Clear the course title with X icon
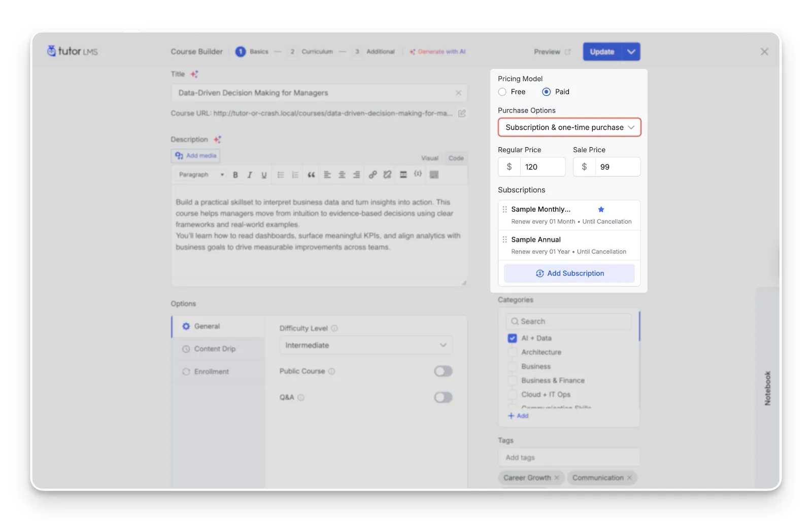The width and height of the screenshot is (812, 521). click(458, 93)
